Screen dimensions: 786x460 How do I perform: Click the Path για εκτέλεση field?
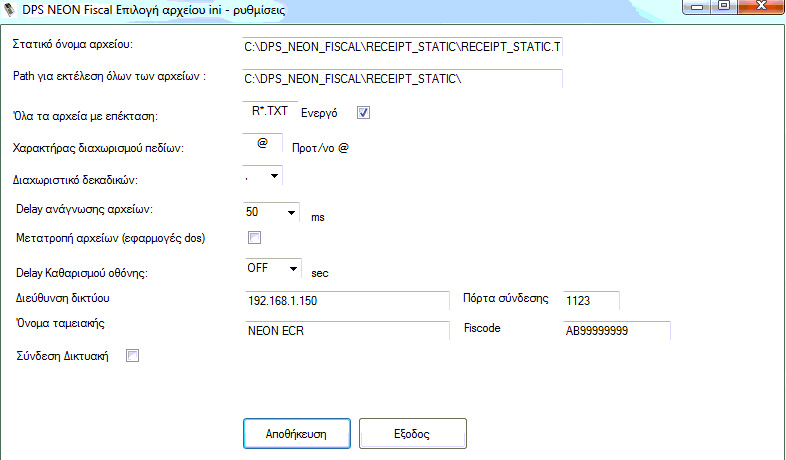tap(403, 79)
